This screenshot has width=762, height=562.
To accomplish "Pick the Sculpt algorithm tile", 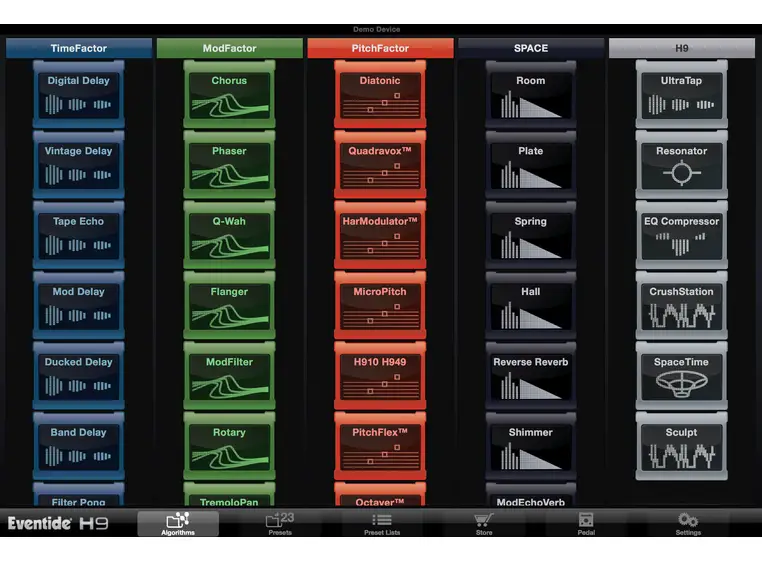I will (681, 446).
